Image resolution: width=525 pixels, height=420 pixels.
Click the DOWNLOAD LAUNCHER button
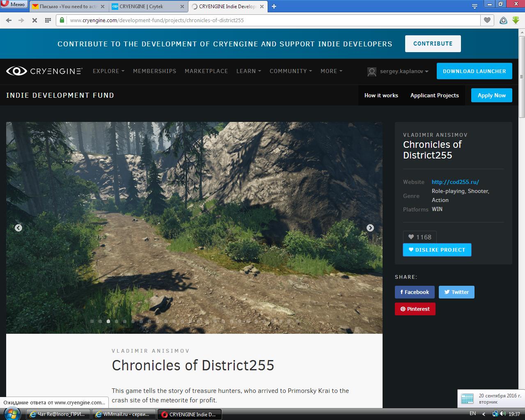[x=474, y=71]
